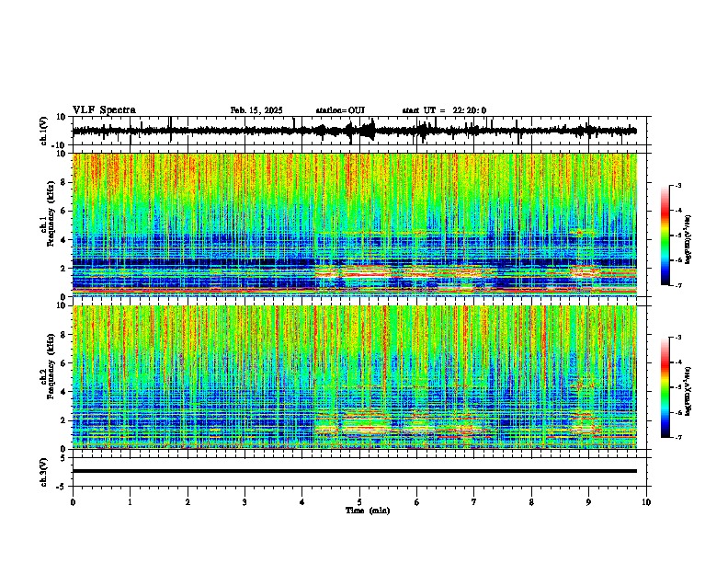728x563 pixels.
Task: Click the date label "Feb. 15, 2025"
Action: click(256, 110)
